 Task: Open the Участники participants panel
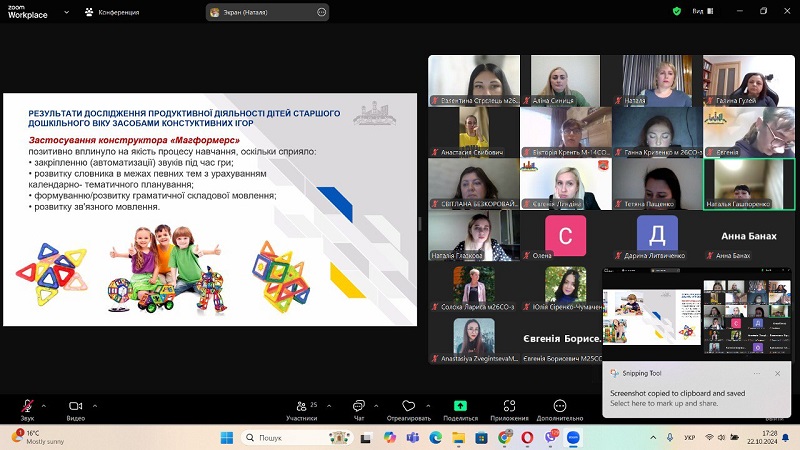302,410
